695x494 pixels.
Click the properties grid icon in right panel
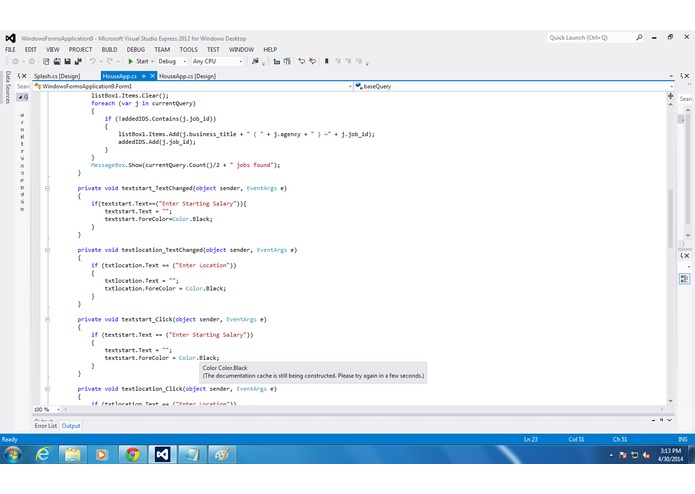pos(684,278)
